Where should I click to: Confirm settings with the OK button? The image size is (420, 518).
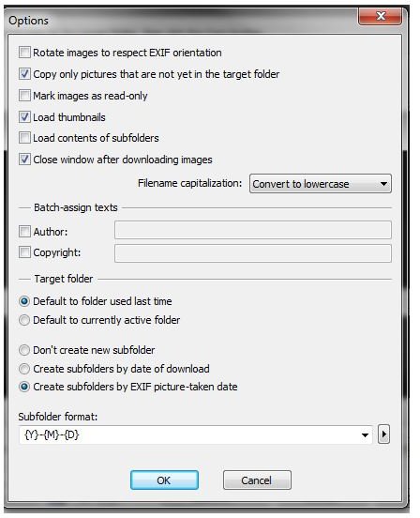click(x=164, y=480)
